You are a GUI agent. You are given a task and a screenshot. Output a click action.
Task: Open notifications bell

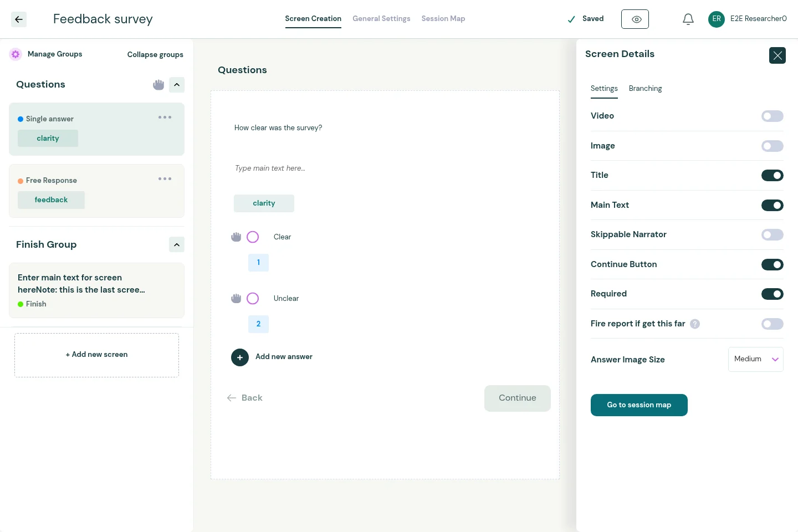coord(688,19)
